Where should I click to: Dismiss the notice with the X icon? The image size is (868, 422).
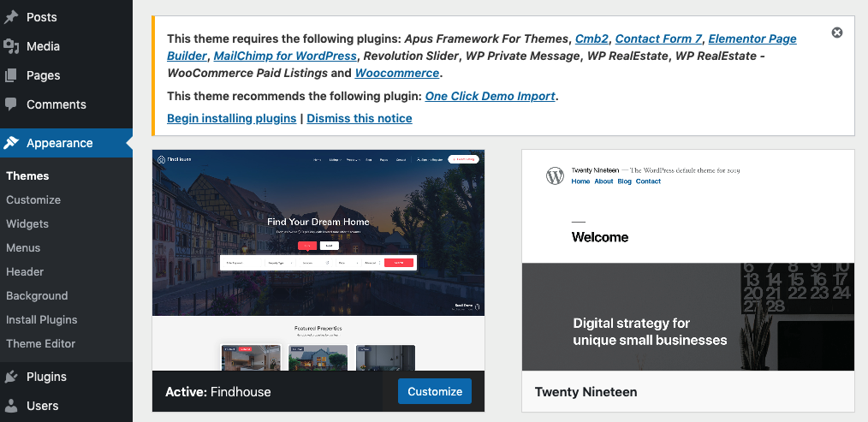pos(837,33)
